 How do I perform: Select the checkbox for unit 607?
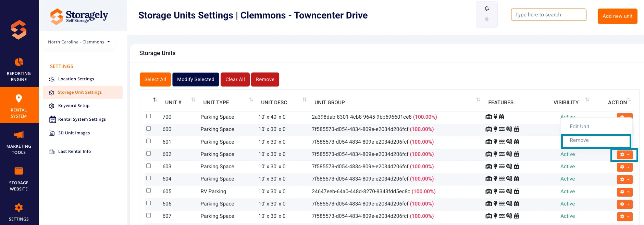(x=149, y=215)
